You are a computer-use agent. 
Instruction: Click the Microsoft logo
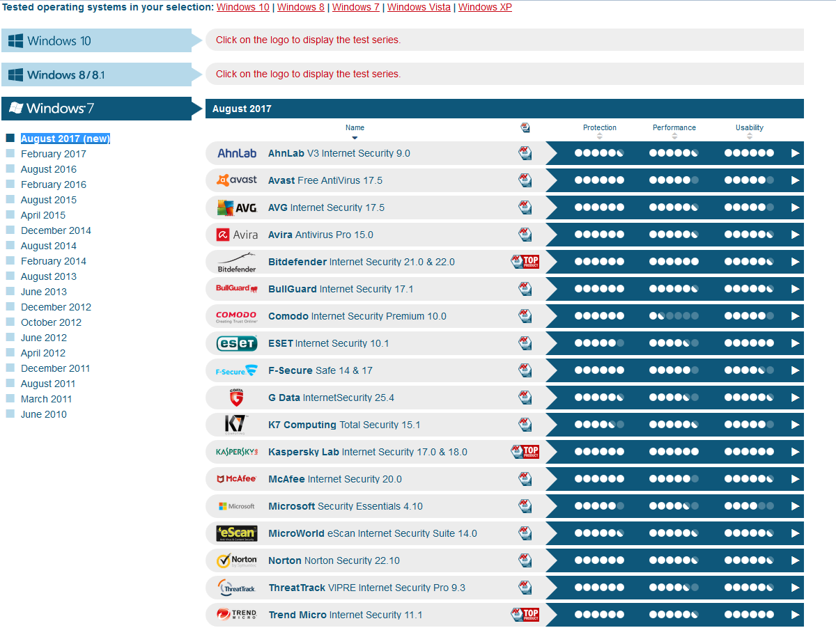(237, 506)
